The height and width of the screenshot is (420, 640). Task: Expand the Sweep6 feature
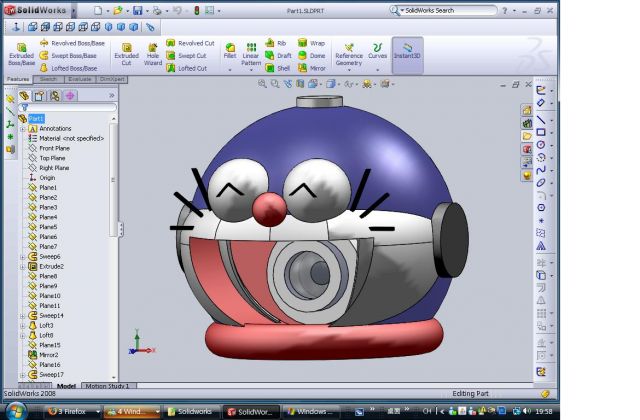click(x=23, y=257)
